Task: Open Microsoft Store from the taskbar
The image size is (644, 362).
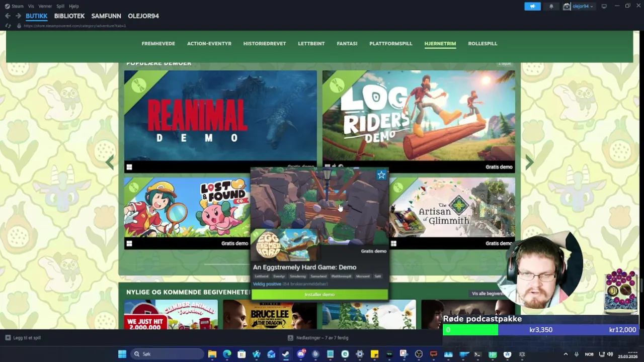Action: pyautogui.click(x=242, y=354)
